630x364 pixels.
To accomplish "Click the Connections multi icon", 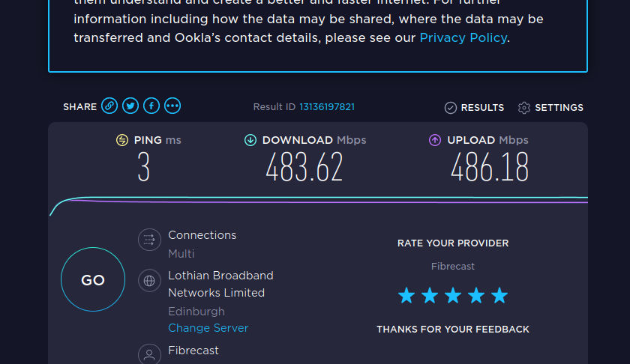I will 149,240.
